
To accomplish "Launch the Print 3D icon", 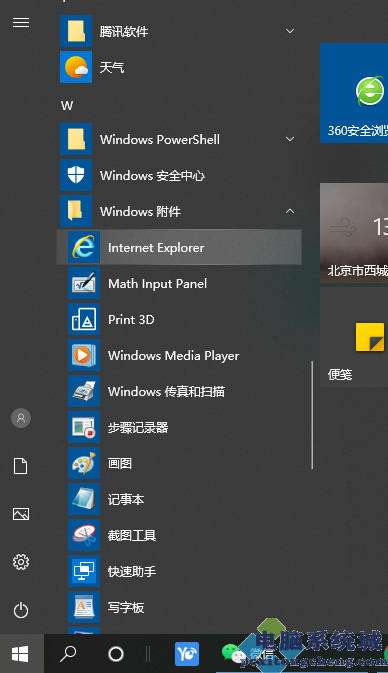I will [84, 319].
